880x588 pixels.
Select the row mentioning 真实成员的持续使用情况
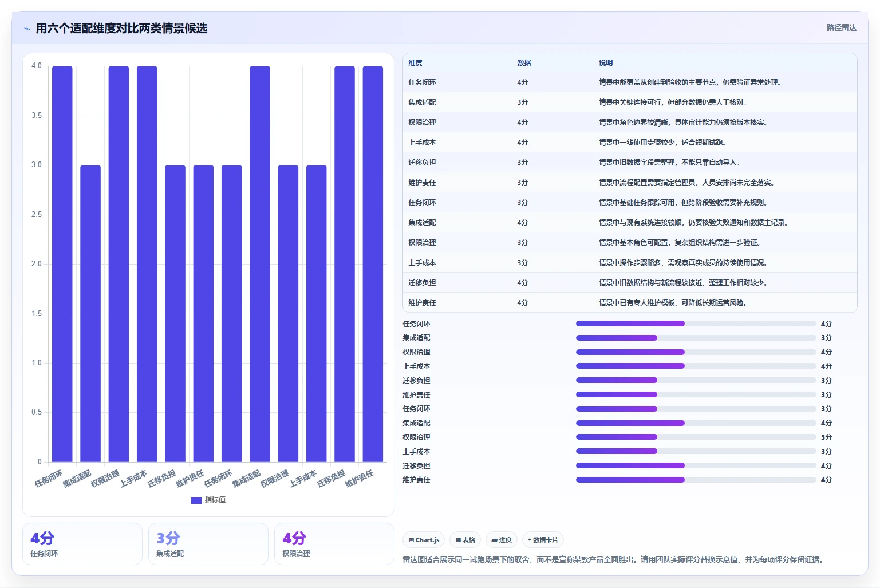click(630, 262)
